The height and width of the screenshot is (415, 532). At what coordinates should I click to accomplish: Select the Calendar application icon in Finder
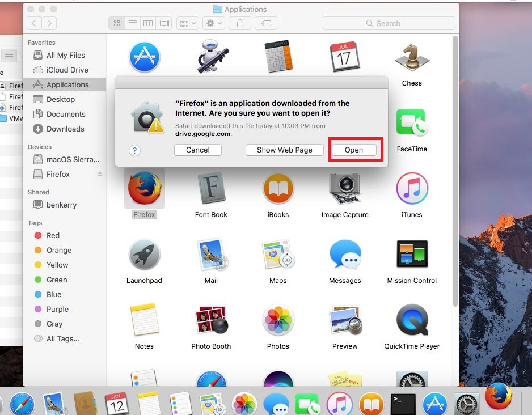pos(345,56)
